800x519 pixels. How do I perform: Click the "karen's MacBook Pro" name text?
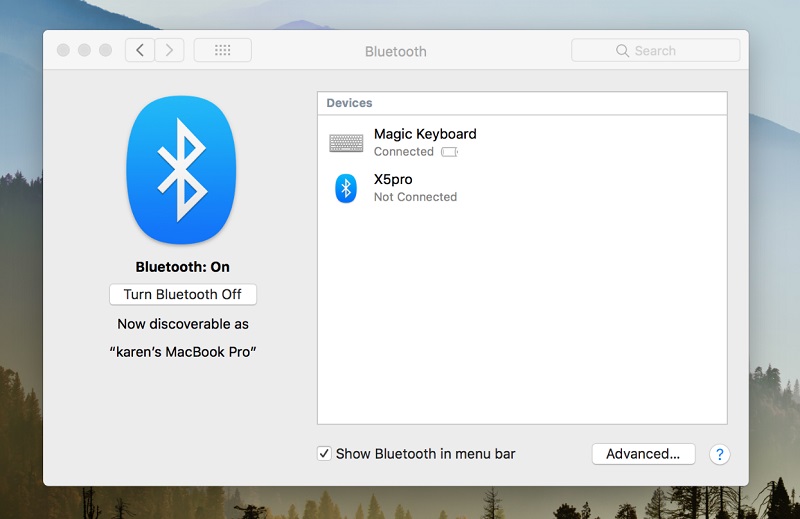coord(183,352)
